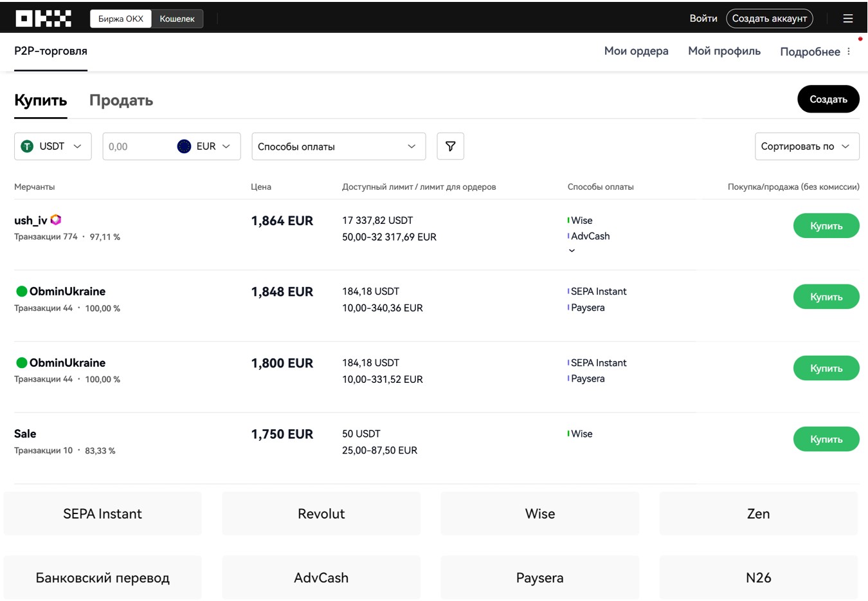This screenshot has width=868, height=601.
Task: Switch to the Биржа OKX tab
Action: point(121,19)
